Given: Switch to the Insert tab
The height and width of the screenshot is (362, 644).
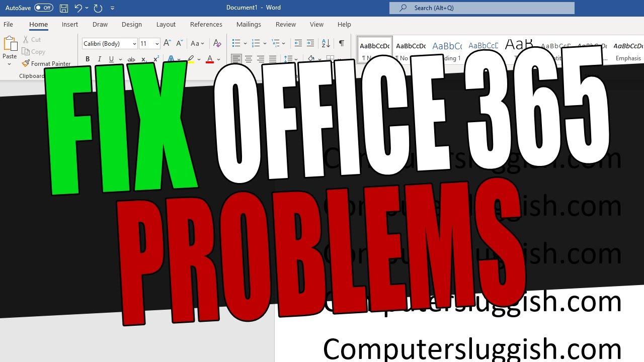Looking at the screenshot, I should point(70,24).
